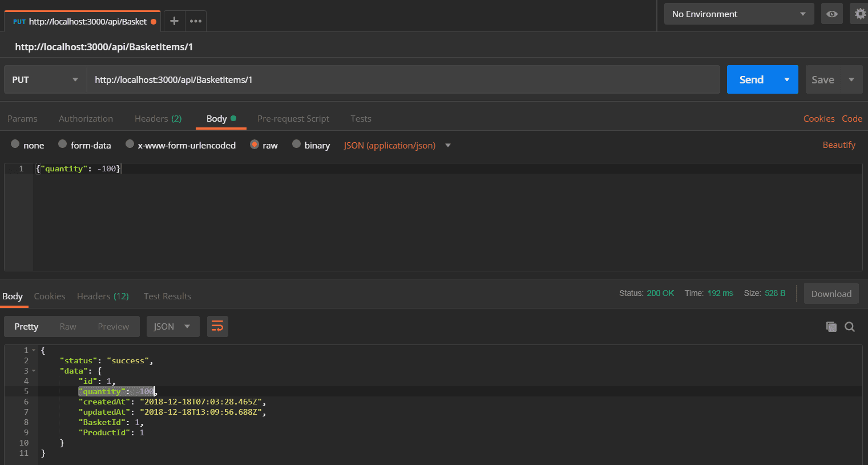Switch to the Params tab
The image size is (868, 465).
point(22,118)
